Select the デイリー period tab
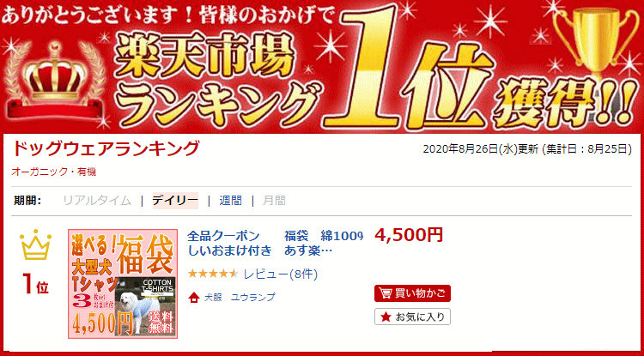The height and width of the screenshot is (356, 644). [x=175, y=201]
